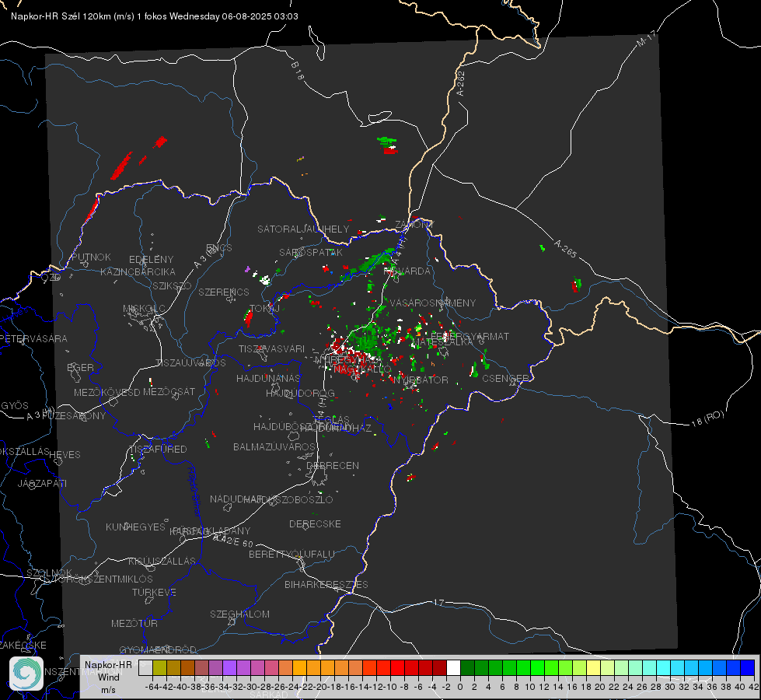Screen dimensions: 761x700
Task: Click the blue Hajdú-Bihar county label
Action: tap(194, 492)
